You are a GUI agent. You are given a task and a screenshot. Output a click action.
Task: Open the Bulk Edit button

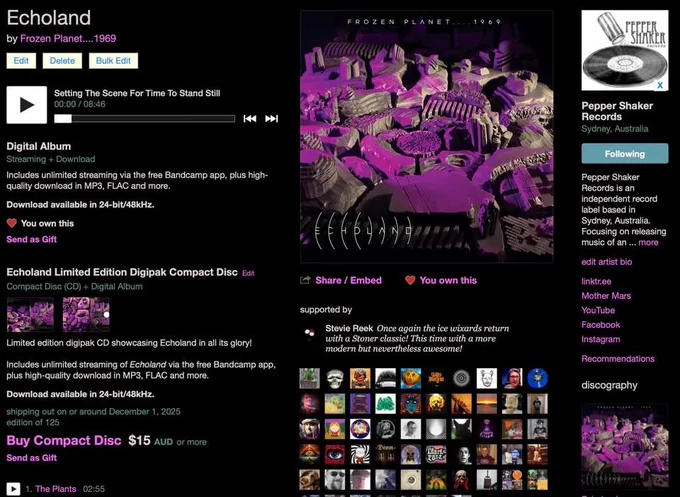113,61
